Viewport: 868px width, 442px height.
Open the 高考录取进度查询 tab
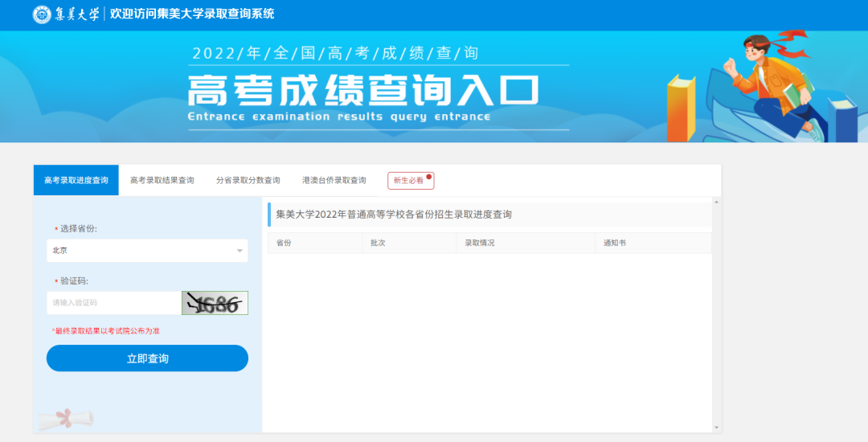tap(76, 180)
